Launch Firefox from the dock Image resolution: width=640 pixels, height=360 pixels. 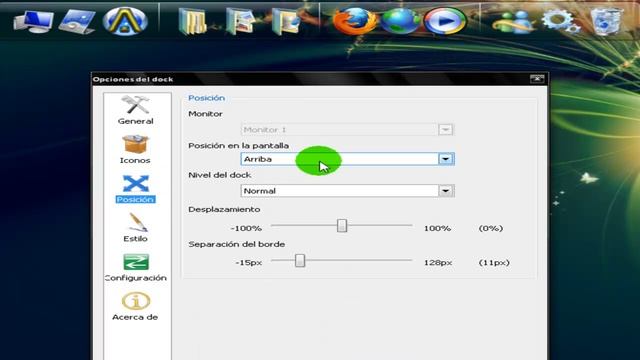coord(355,21)
